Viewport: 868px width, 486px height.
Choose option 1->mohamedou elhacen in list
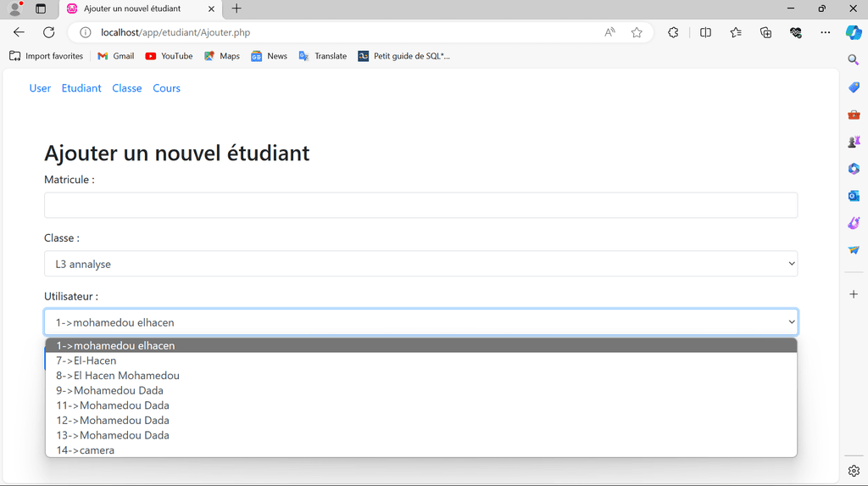420,345
